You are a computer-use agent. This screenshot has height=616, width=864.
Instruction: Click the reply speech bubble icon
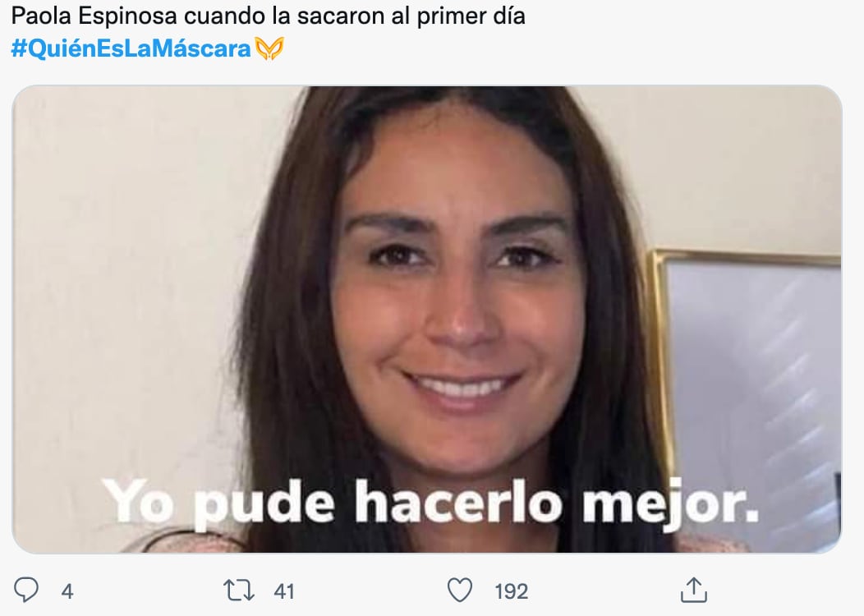[x=26, y=590]
